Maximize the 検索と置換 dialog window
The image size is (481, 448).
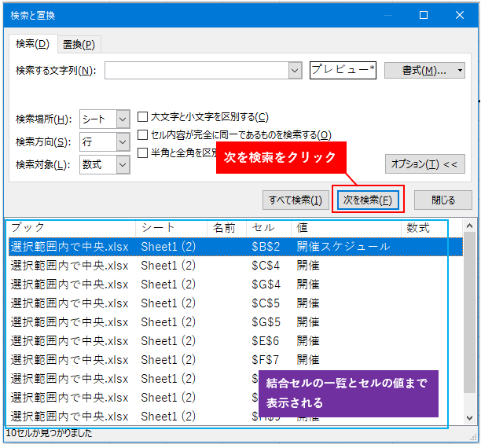[x=424, y=15]
